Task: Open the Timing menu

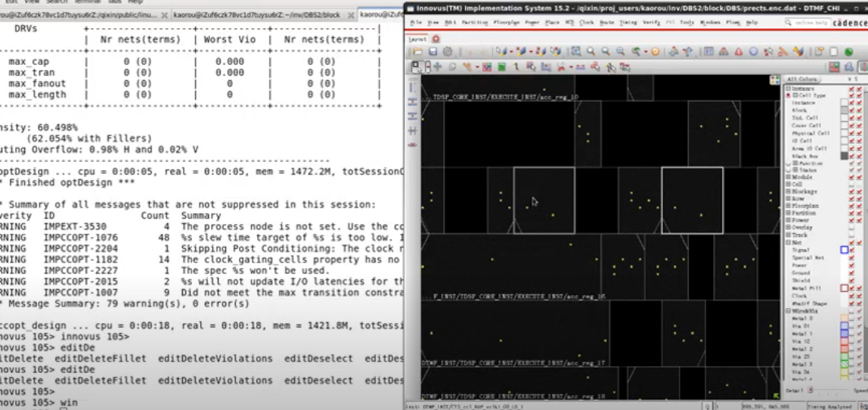Action: pyautogui.click(x=628, y=23)
